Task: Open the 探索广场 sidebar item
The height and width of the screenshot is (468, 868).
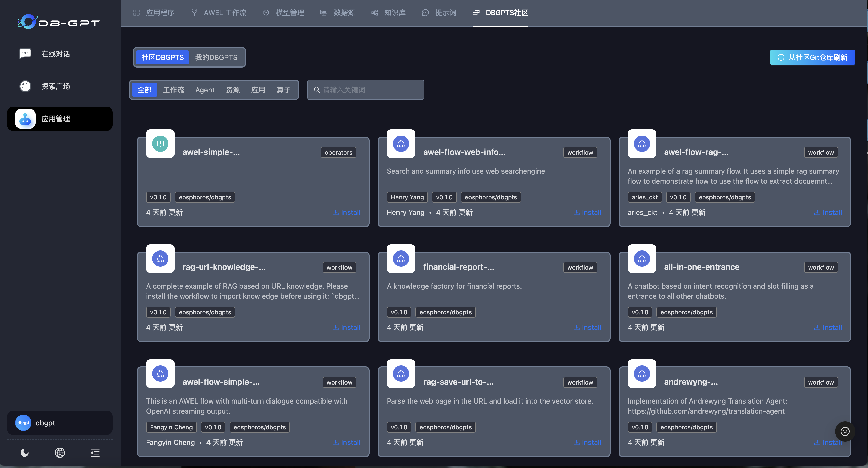Action: [x=60, y=86]
